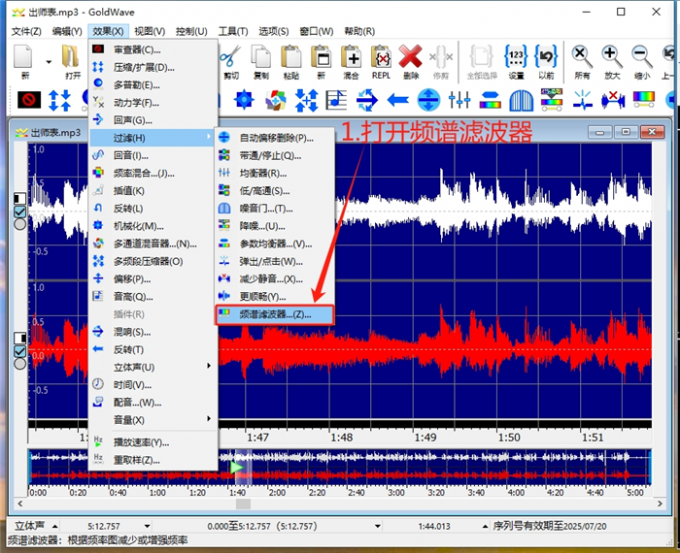Click the horizontal scrollbar thumb

point(243,504)
